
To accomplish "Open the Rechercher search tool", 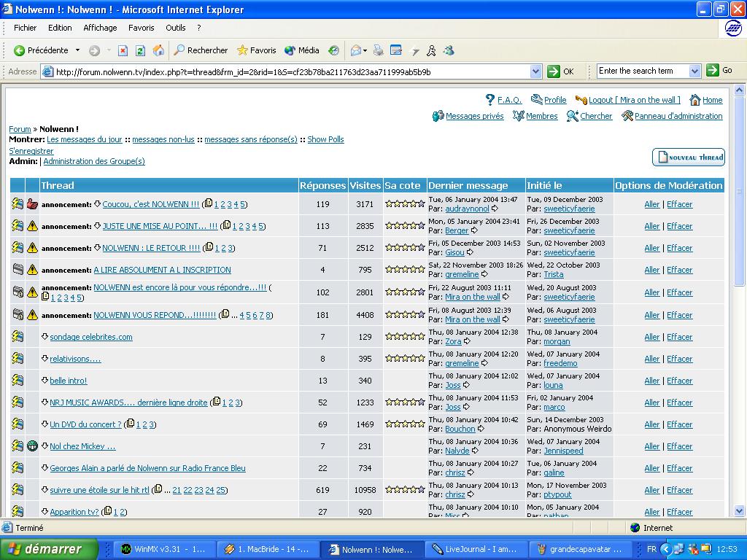I will (201, 50).
